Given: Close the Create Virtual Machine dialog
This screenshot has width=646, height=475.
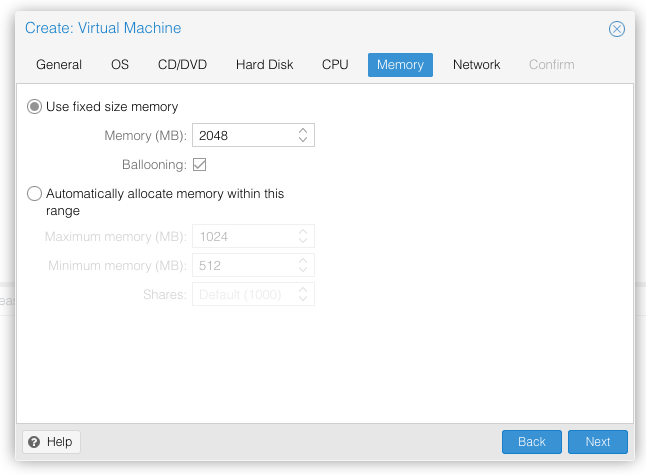Looking at the screenshot, I should click(x=617, y=29).
